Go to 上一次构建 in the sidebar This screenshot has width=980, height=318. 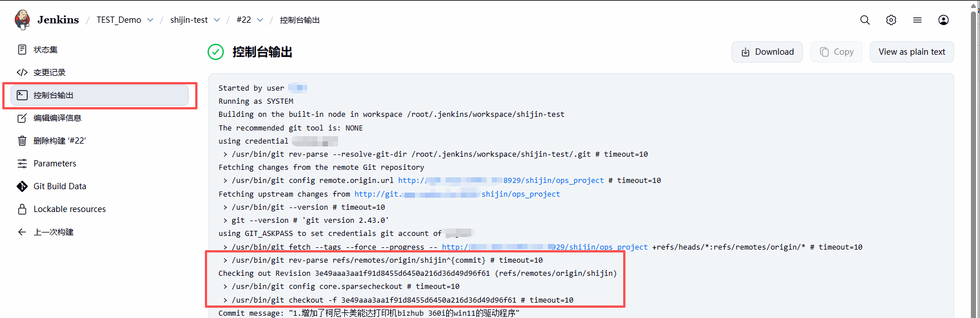pos(100,232)
